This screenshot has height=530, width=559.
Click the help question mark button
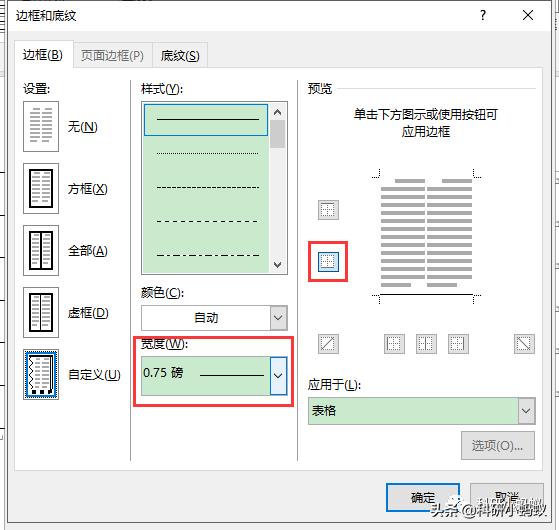click(483, 15)
